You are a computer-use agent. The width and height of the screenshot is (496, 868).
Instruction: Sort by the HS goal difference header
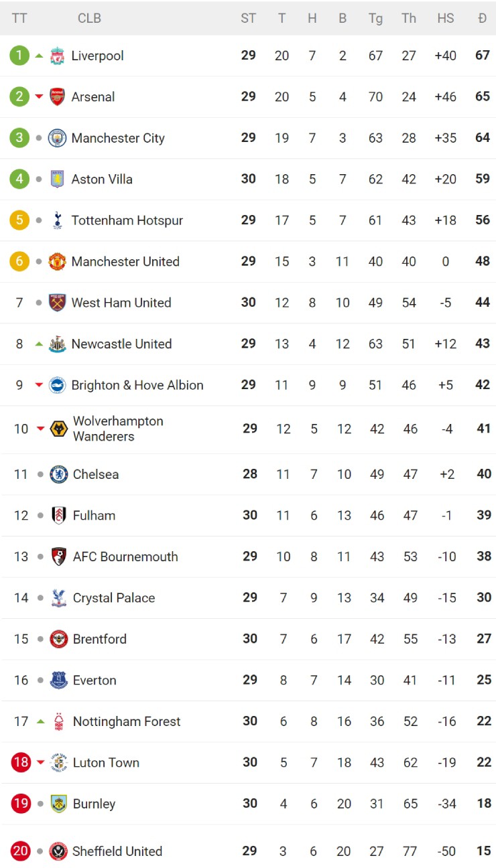445,18
